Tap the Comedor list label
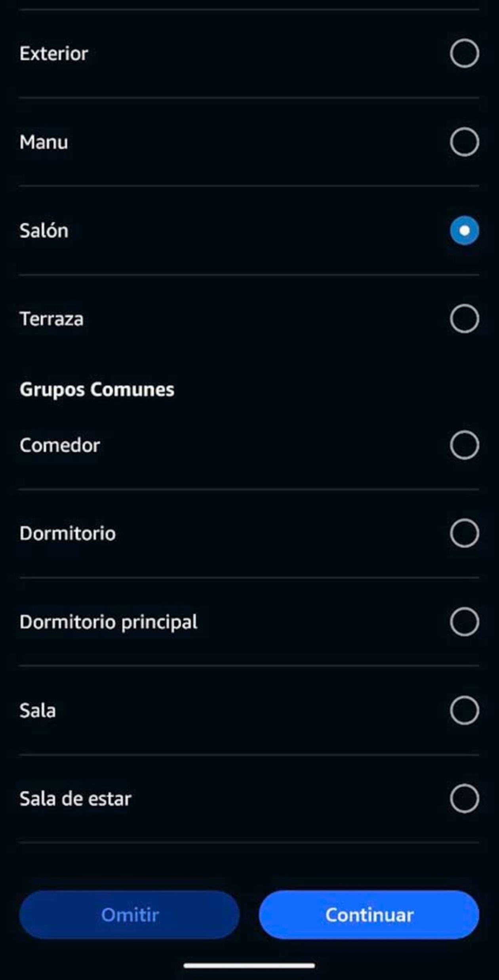Viewport: 499px width, 980px height. pos(60,445)
